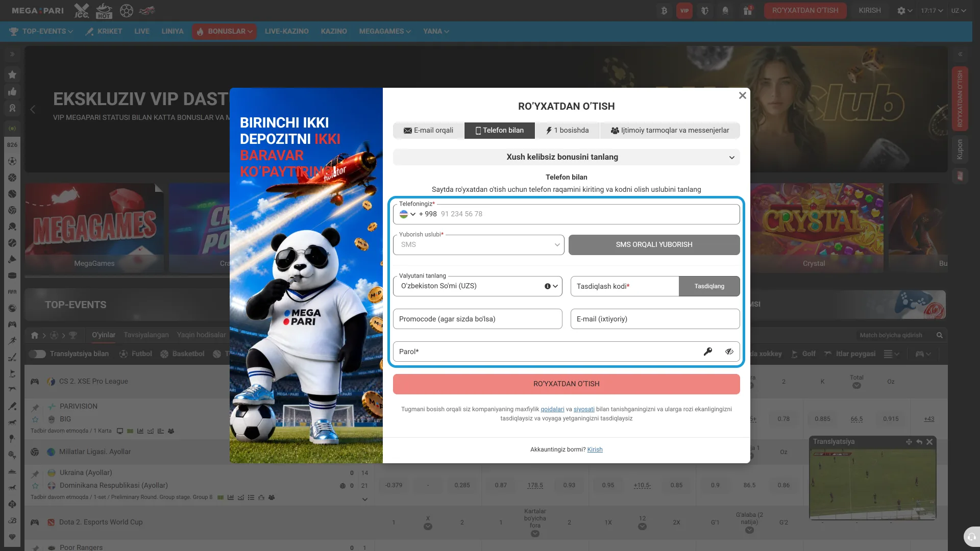This screenshot has height=551, width=980.
Task: Open the KRIKET menu item
Action: point(104,31)
